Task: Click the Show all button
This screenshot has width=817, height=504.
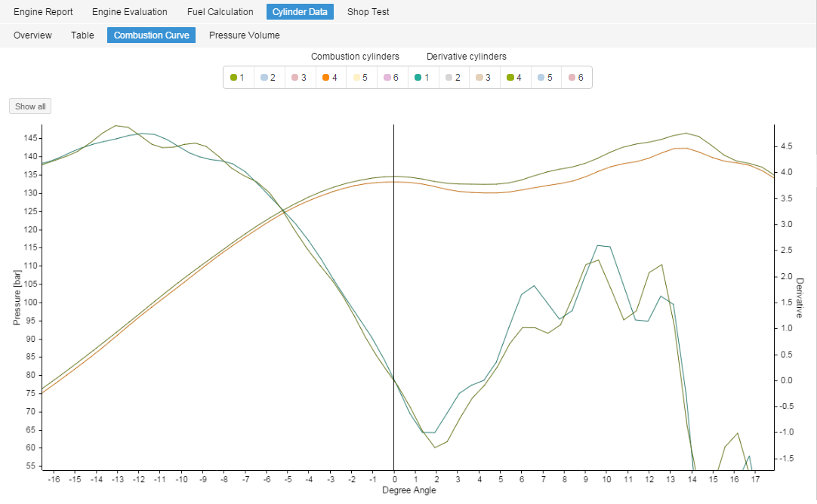Action: coord(29,106)
